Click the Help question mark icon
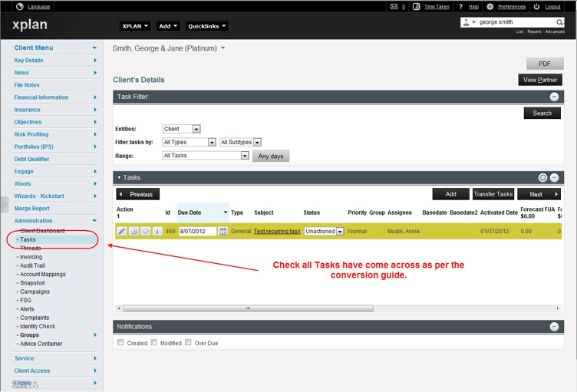The height and width of the screenshot is (392, 577). tap(460, 7)
